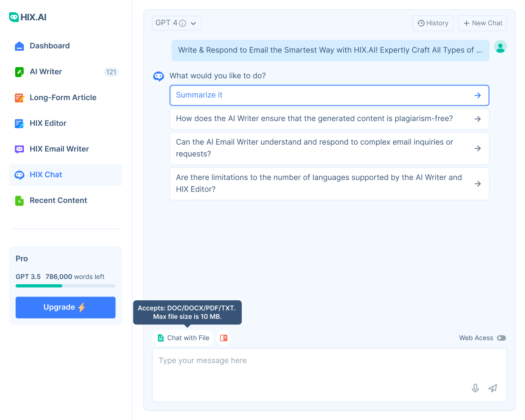The image size is (525, 420).
Task: Click the send message paper plane icon
Action: [492, 388]
